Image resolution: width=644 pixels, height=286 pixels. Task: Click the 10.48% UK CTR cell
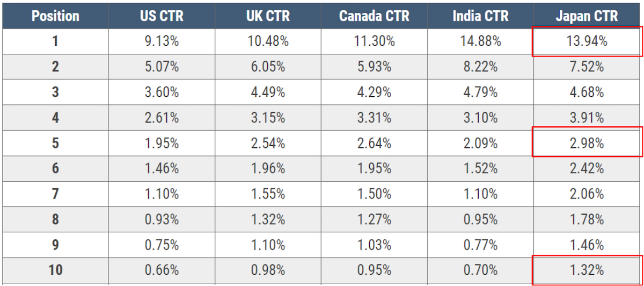pos(268,41)
